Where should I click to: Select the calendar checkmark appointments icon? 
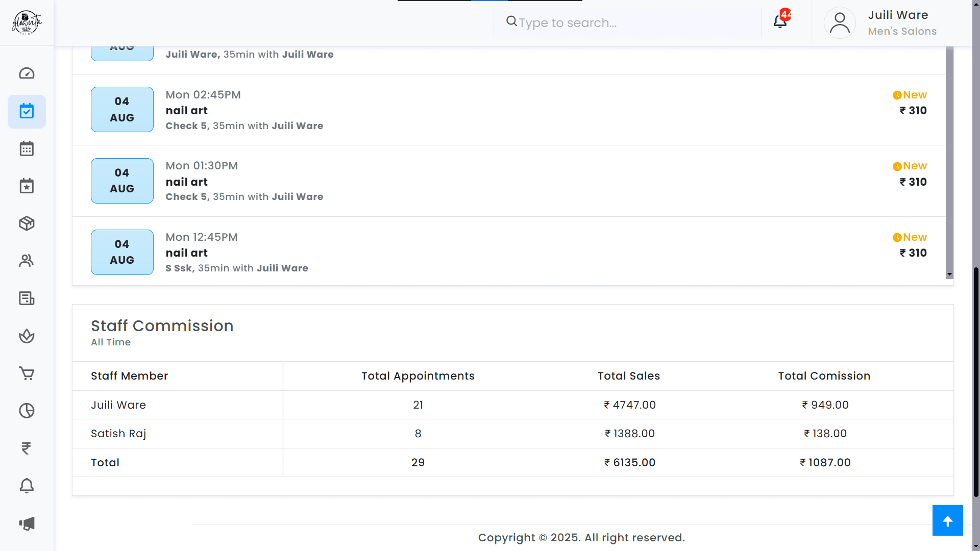27,111
